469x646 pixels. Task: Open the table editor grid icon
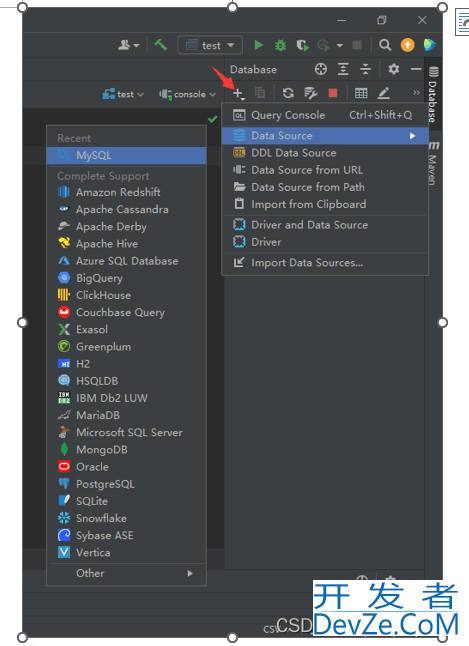tap(361, 93)
